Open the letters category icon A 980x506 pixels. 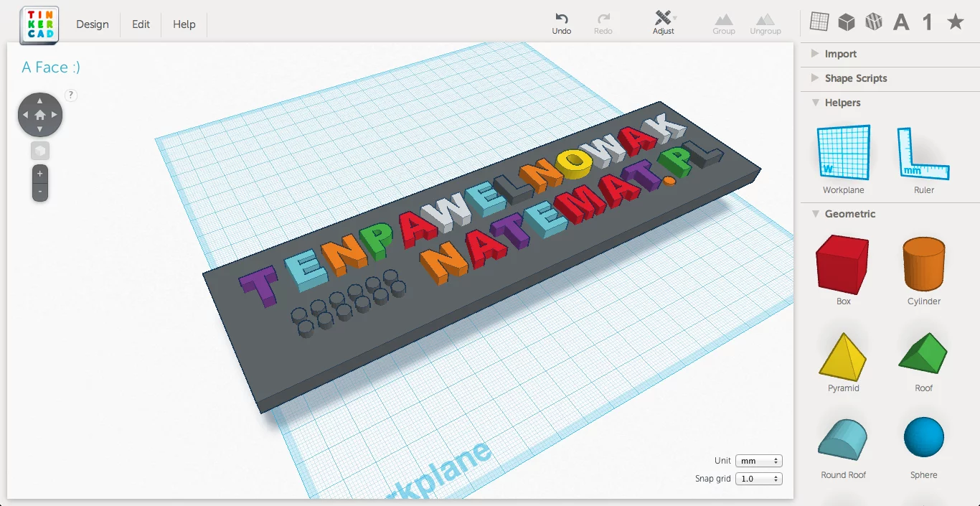click(901, 22)
